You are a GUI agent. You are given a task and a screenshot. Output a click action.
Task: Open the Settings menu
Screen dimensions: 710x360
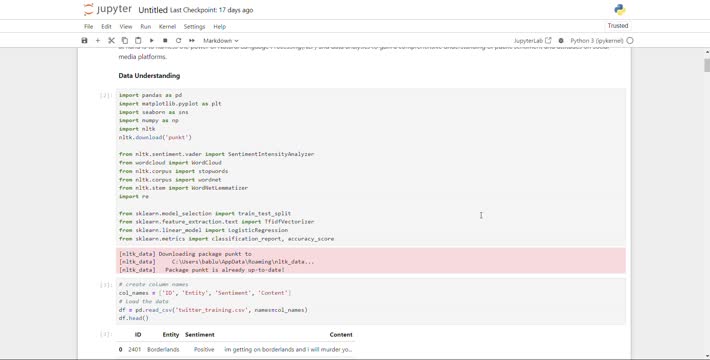click(x=194, y=27)
